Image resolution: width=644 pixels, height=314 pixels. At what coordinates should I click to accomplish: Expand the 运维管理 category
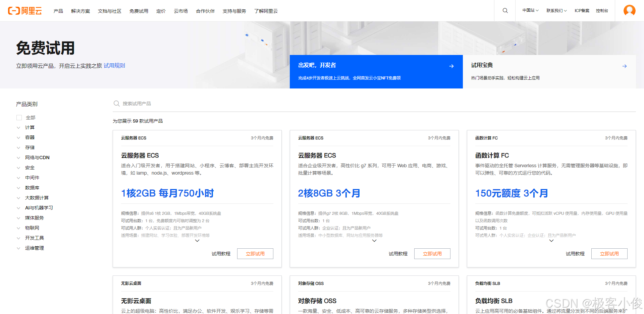[18, 248]
